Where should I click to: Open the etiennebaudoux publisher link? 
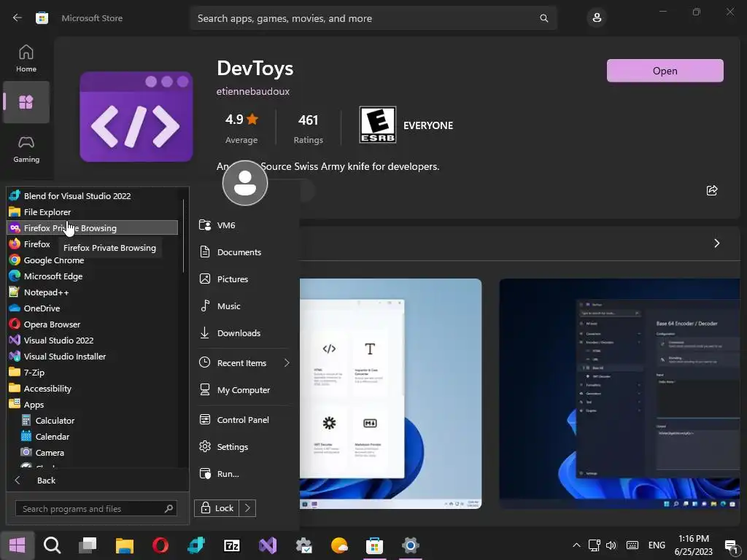(x=253, y=91)
